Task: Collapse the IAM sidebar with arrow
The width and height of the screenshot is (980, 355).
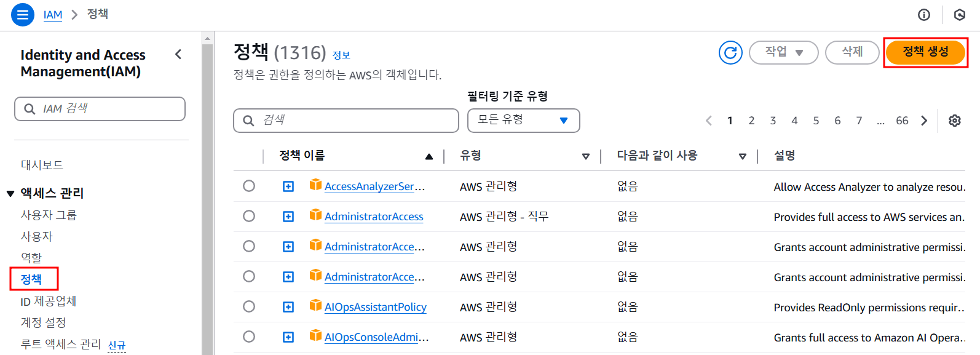Action: click(x=178, y=54)
